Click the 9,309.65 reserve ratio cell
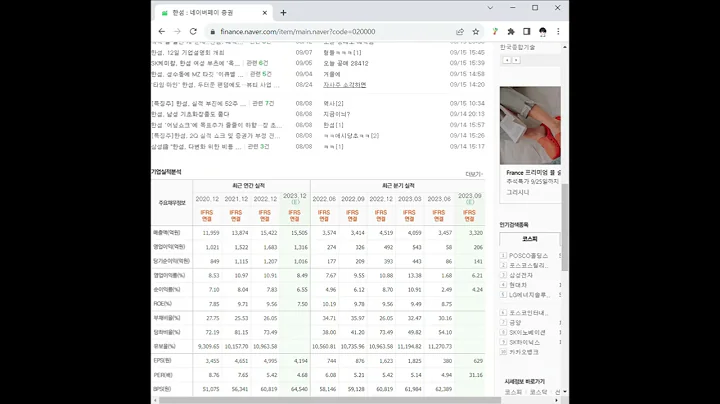Viewport: 720px width, 404px height. tap(208, 347)
